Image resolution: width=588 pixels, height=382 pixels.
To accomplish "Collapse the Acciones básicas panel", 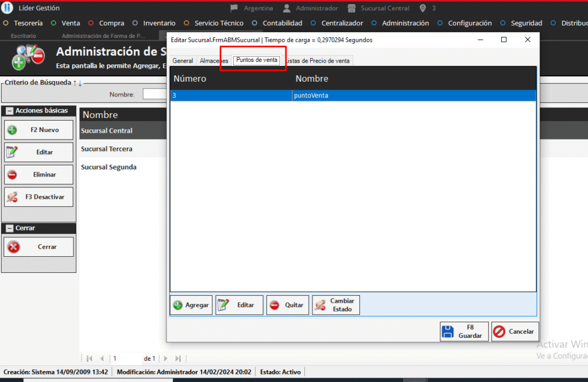I will (x=9, y=110).
